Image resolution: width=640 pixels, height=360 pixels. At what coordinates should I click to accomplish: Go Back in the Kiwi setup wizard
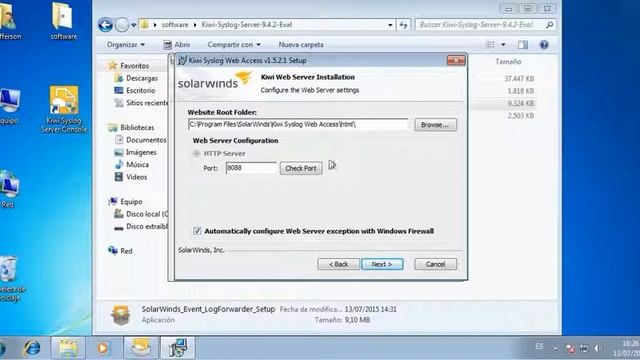(338, 264)
